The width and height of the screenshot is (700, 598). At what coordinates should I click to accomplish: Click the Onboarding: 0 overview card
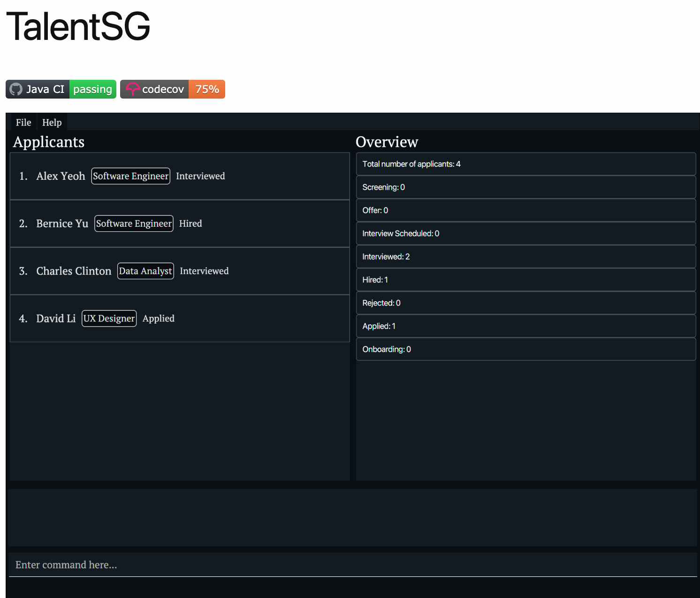pos(525,349)
